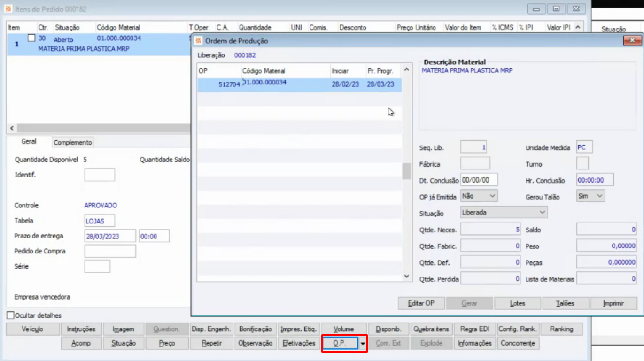Click the O.P. button dropdown arrow

pos(362,344)
